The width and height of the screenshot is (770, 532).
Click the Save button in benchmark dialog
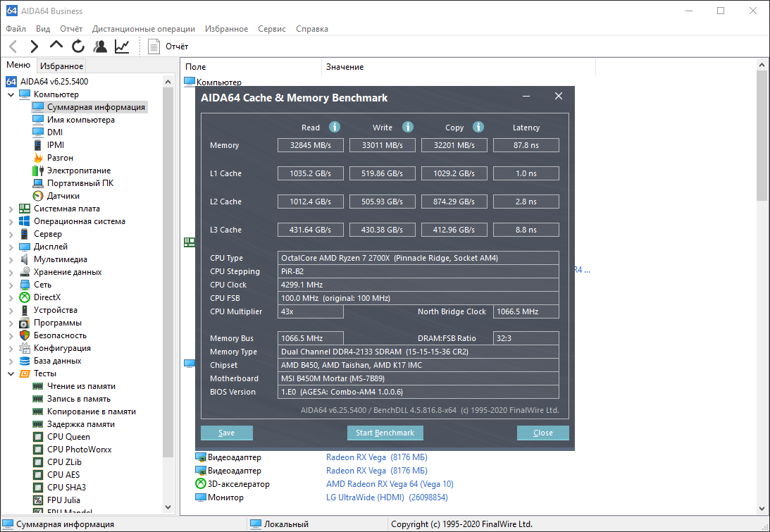click(226, 433)
